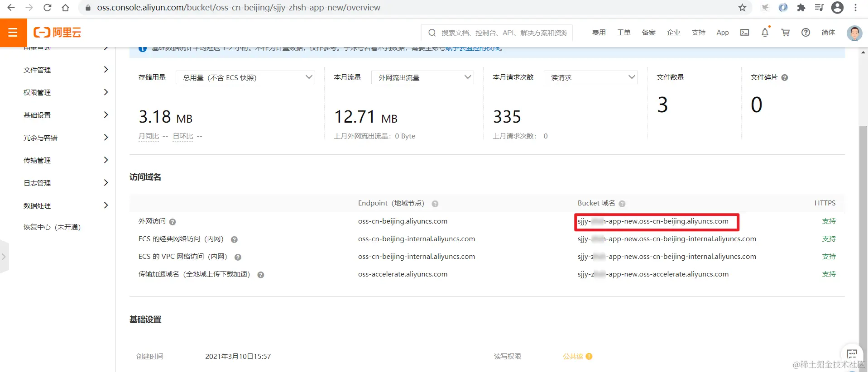868x372 pixels.
Task: Open the 费用 header menu
Action: click(x=599, y=33)
